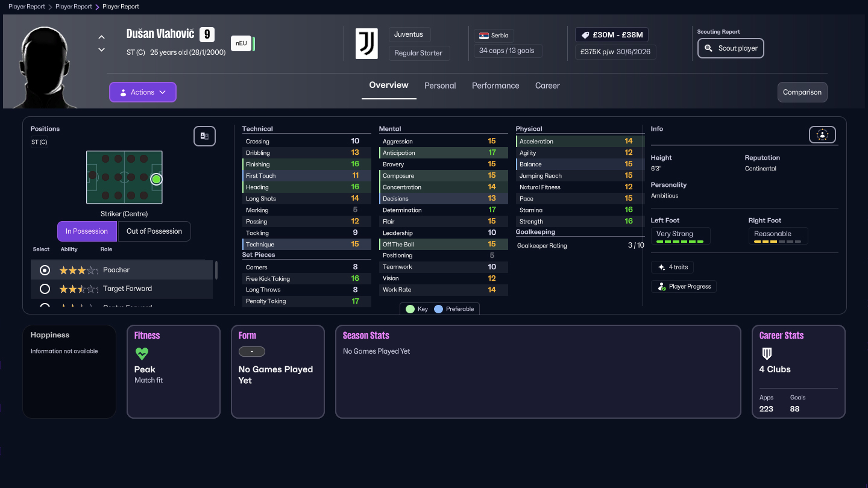Open the 4 traits panel

pyautogui.click(x=672, y=267)
